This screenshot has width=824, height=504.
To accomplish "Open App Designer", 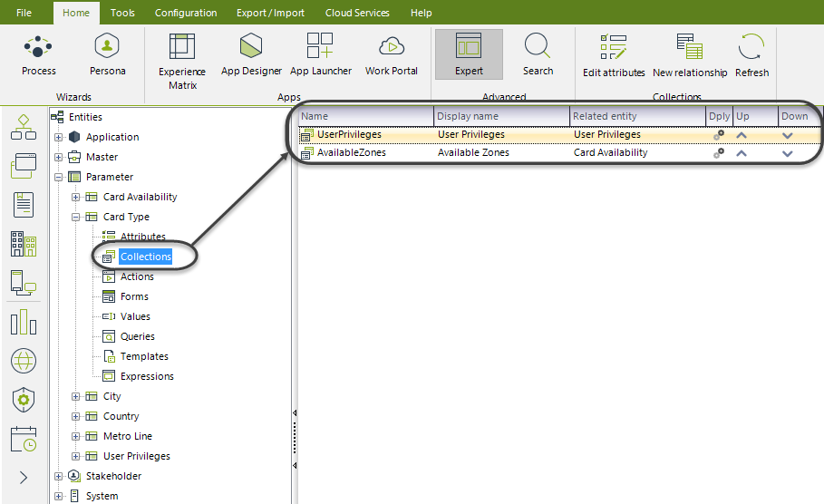I will point(251,54).
